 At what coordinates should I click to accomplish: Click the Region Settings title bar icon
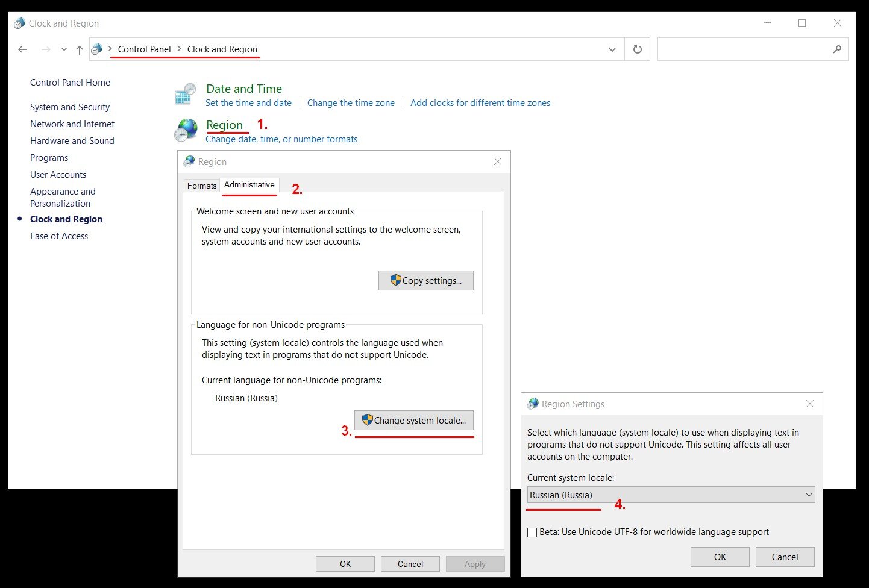533,404
